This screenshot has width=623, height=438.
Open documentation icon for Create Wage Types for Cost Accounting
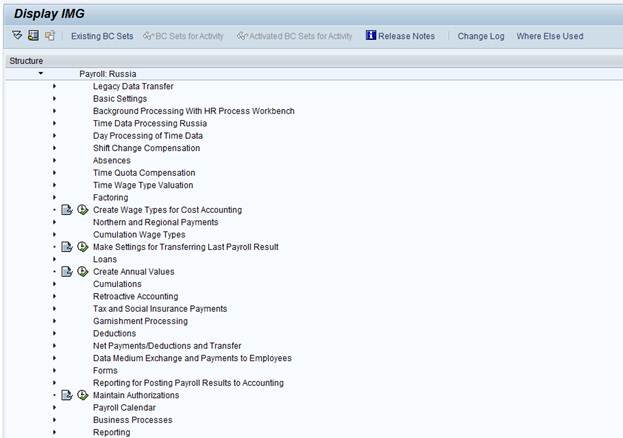[67, 210]
